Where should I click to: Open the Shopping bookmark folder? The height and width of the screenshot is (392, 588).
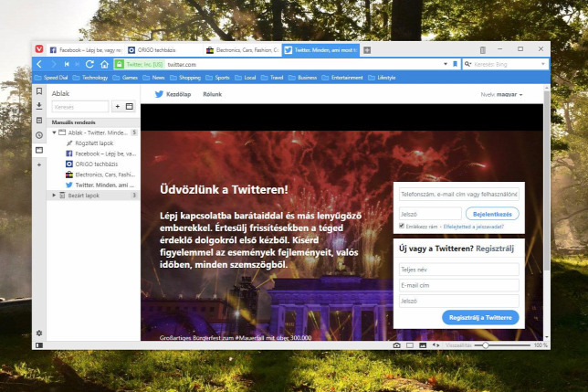click(185, 78)
